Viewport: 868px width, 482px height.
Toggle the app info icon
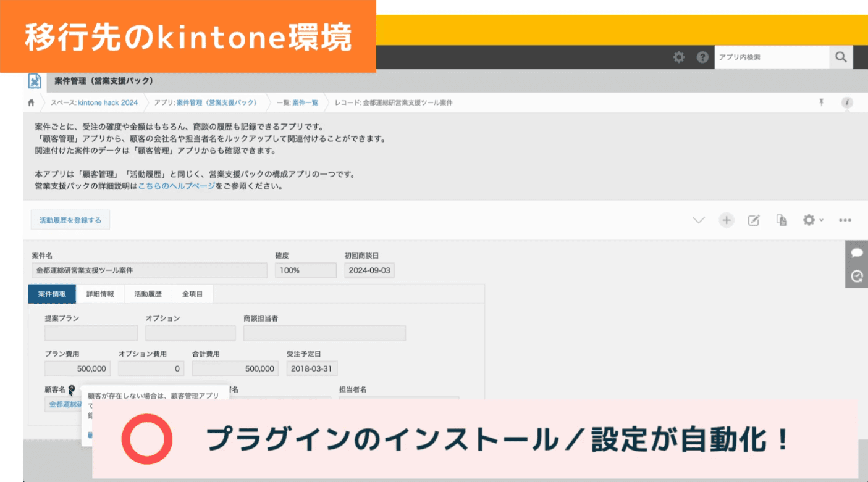point(847,102)
